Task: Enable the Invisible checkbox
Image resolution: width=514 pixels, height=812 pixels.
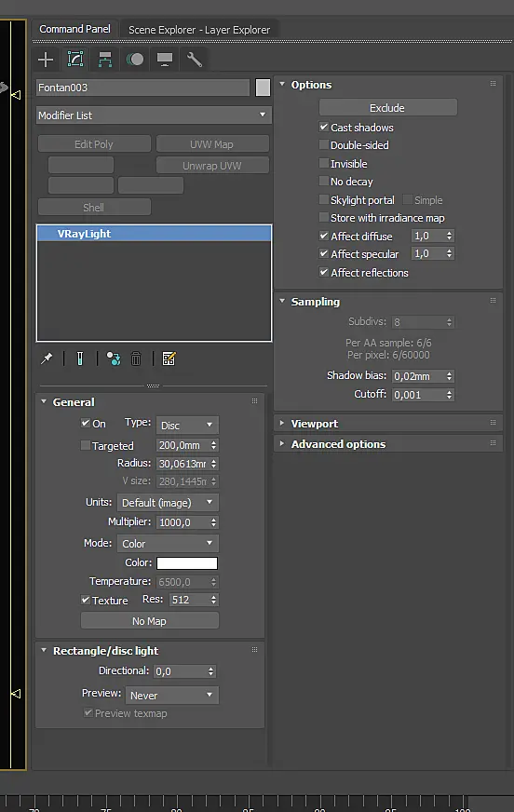Action: point(323,163)
